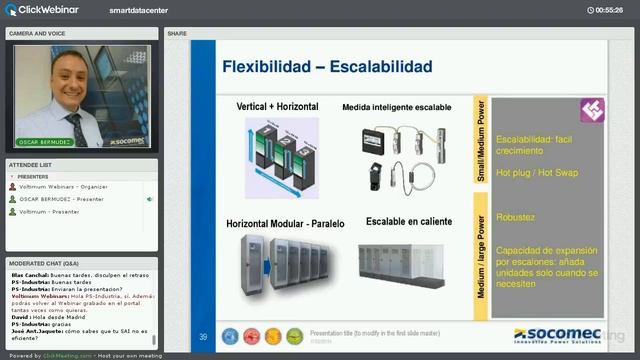
Task: Click the Socomec logo on the slide
Action: [x=558, y=336]
